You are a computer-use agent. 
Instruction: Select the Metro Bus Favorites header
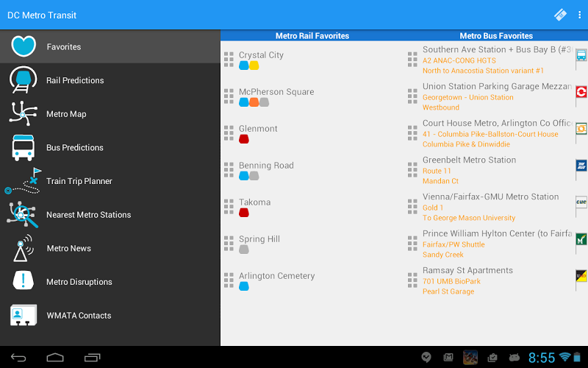[496, 35]
